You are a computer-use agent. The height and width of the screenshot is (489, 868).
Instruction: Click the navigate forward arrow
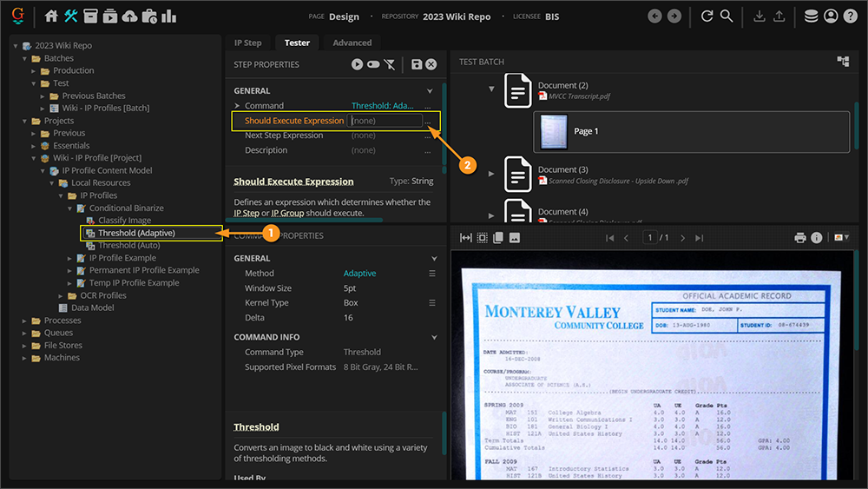(x=674, y=16)
